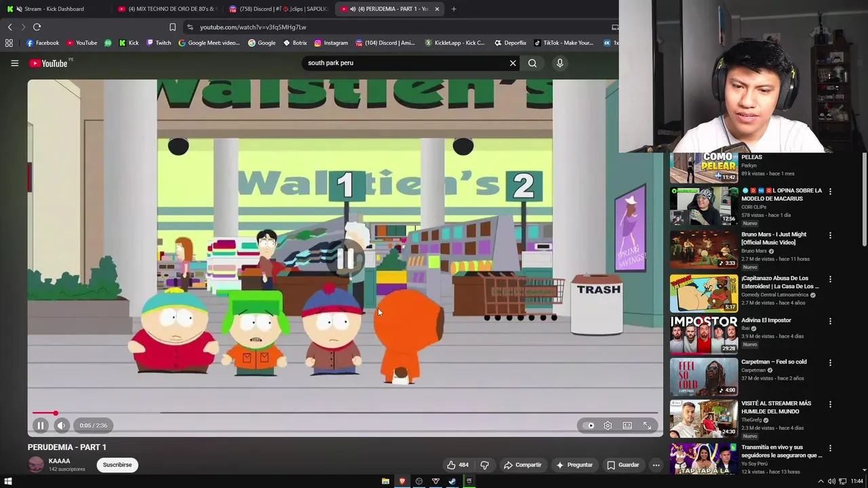Click the magnifier search button

point(532,63)
